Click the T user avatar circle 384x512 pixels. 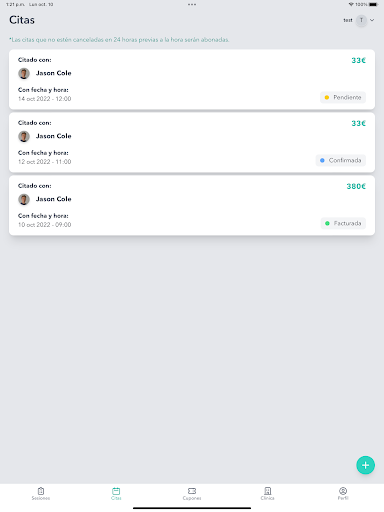(x=361, y=20)
